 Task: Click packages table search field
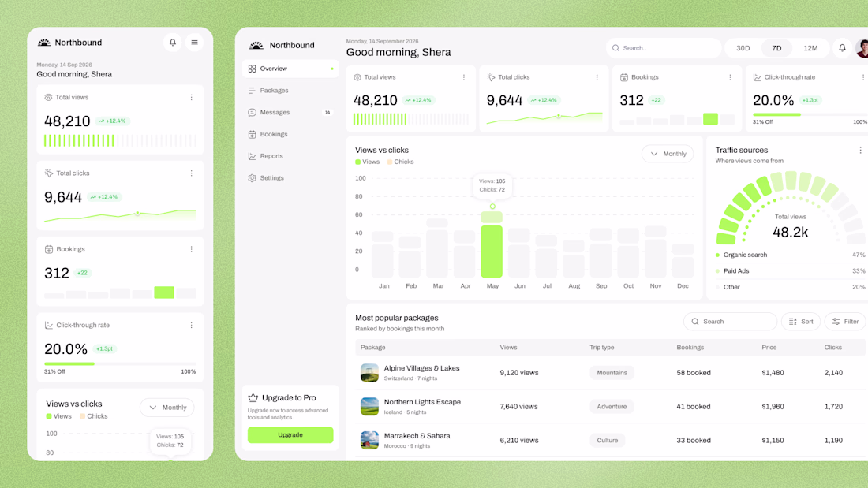[730, 322]
